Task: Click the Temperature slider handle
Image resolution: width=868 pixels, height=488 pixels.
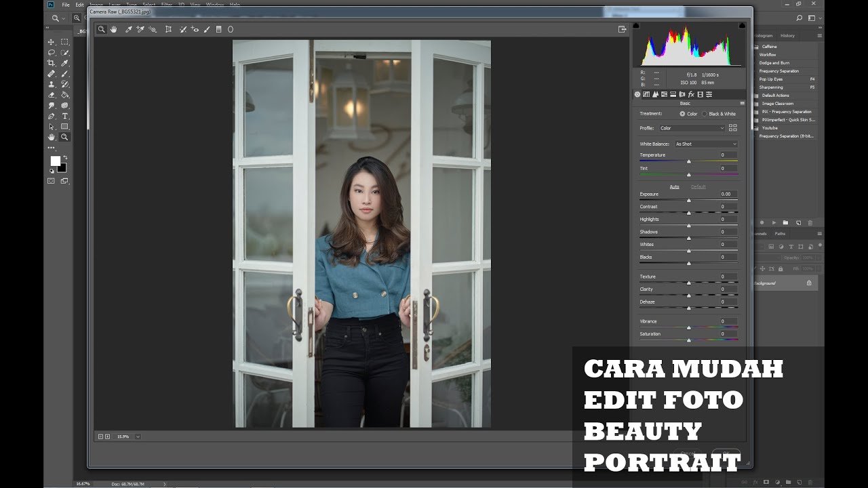Action: (x=689, y=161)
